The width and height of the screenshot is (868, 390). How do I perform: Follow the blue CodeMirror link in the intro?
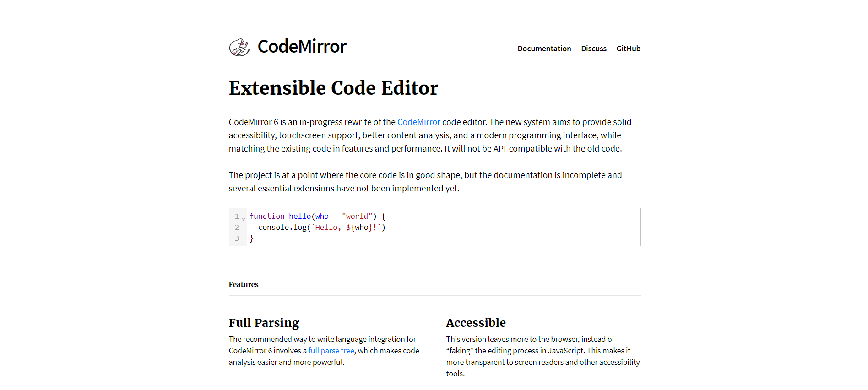pos(418,122)
